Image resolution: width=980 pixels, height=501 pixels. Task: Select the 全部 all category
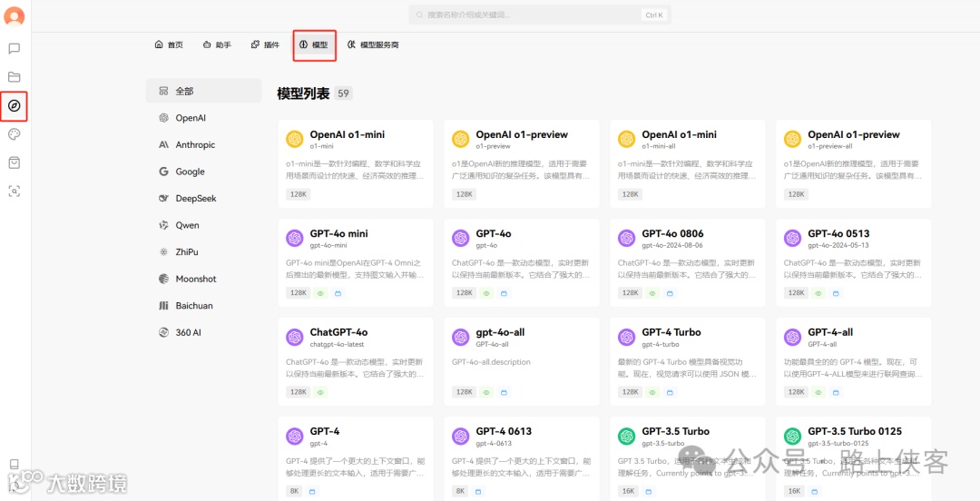point(204,91)
